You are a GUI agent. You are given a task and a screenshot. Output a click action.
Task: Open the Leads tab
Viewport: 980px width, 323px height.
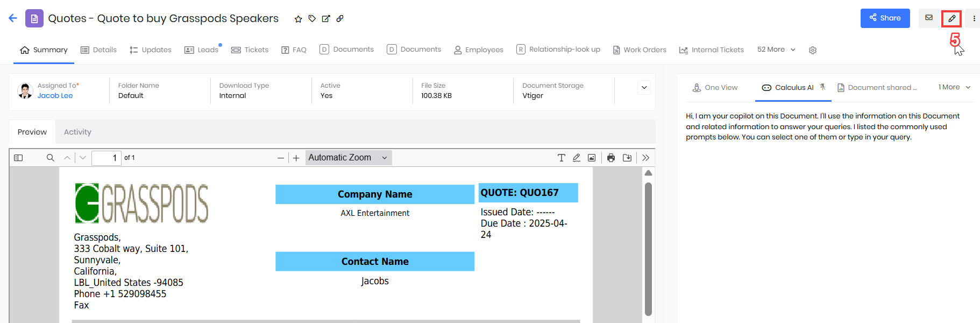(202, 50)
